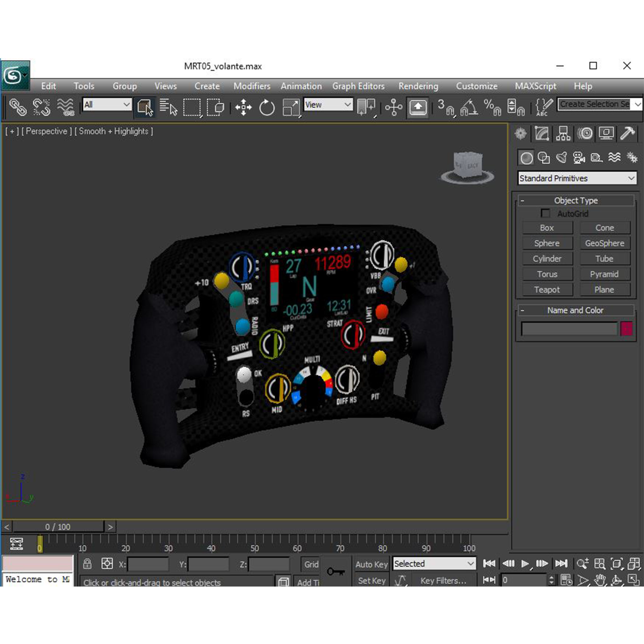
Task: Open Select by Name list
Action: (168, 107)
